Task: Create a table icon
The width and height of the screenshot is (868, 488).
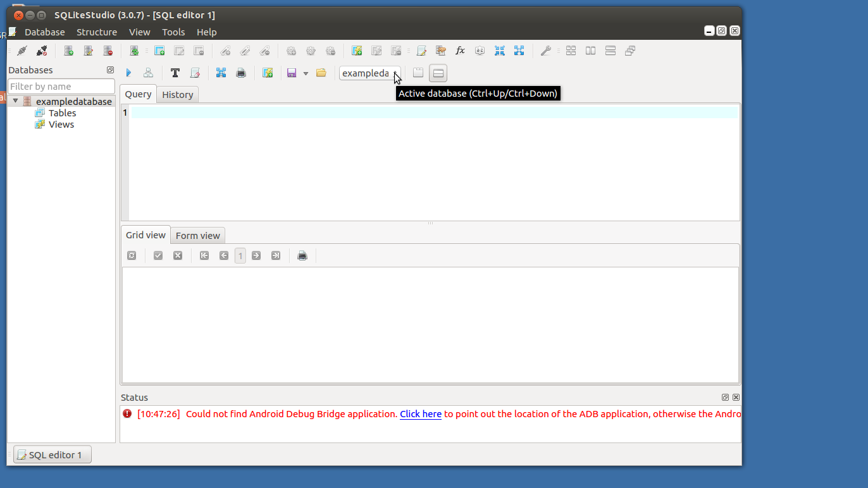Action: [159, 51]
